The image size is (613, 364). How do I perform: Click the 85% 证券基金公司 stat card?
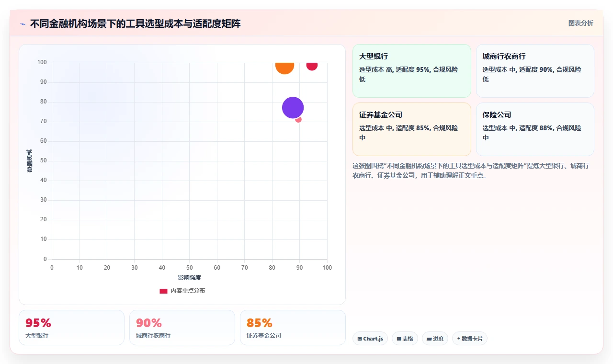[293, 328]
